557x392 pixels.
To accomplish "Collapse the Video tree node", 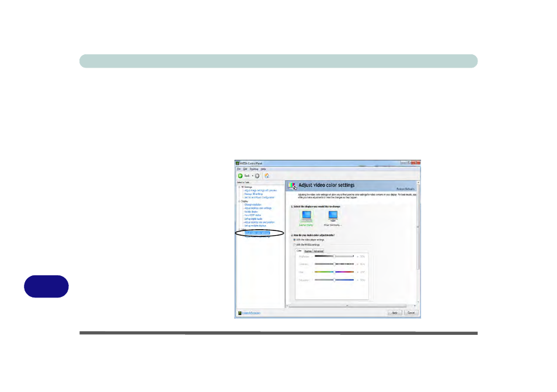I will (x=239, y=229).
